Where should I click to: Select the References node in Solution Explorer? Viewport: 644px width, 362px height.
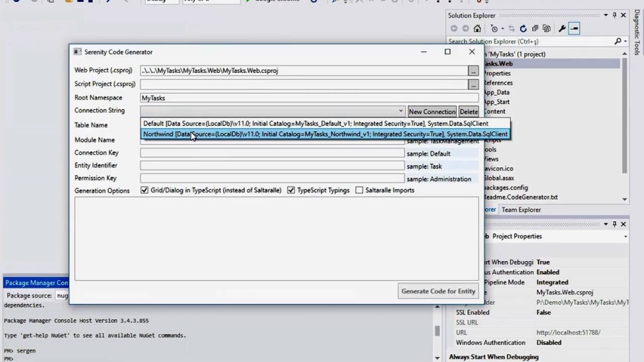(x=498, y=83)
